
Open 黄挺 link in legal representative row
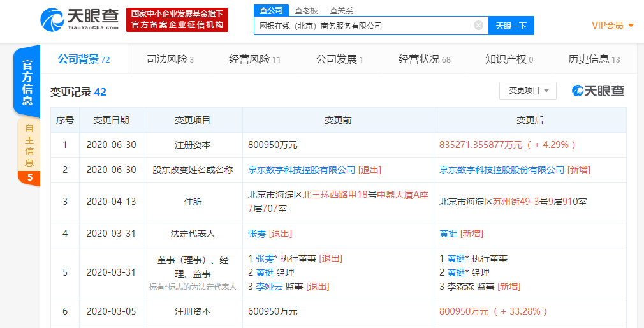[448, 234]
